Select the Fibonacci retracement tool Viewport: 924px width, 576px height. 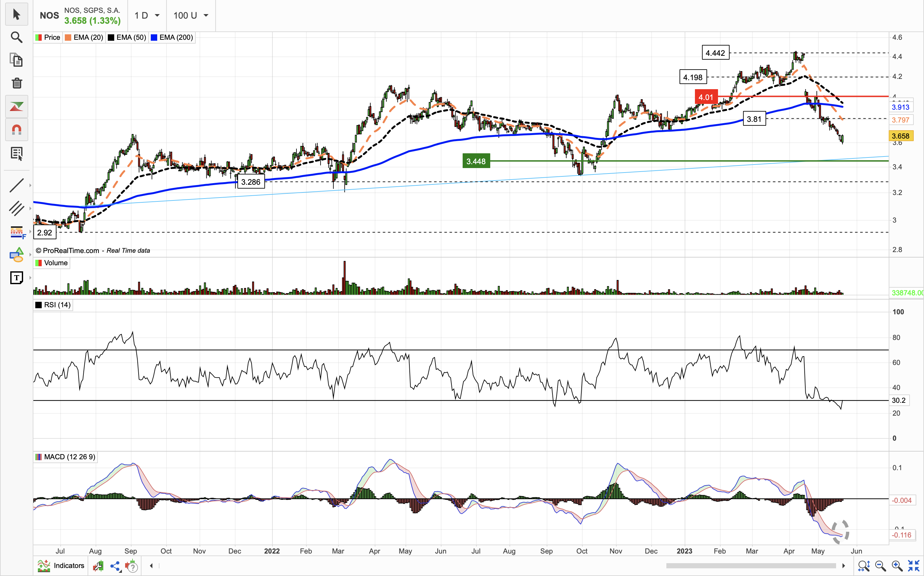[16, 232]
